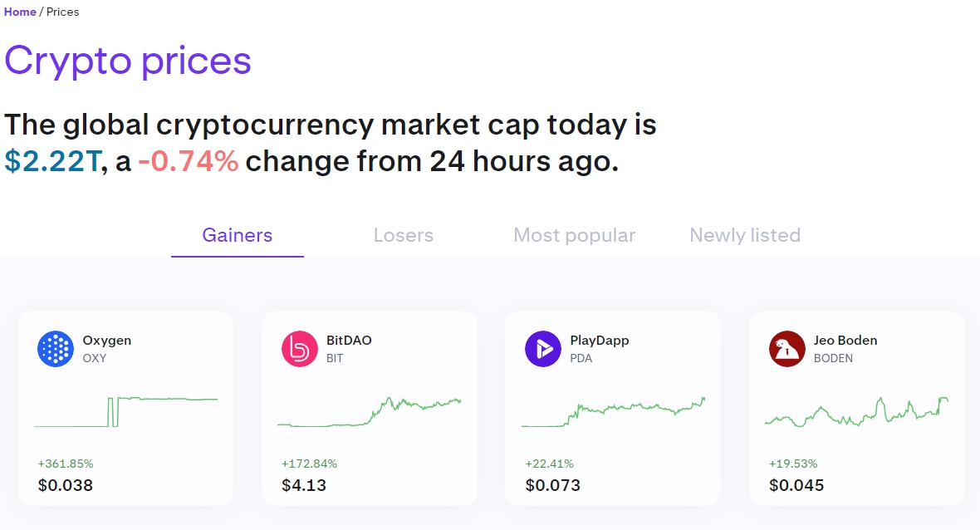
Task: Switch to the Gainers tab
Action: 238,235
